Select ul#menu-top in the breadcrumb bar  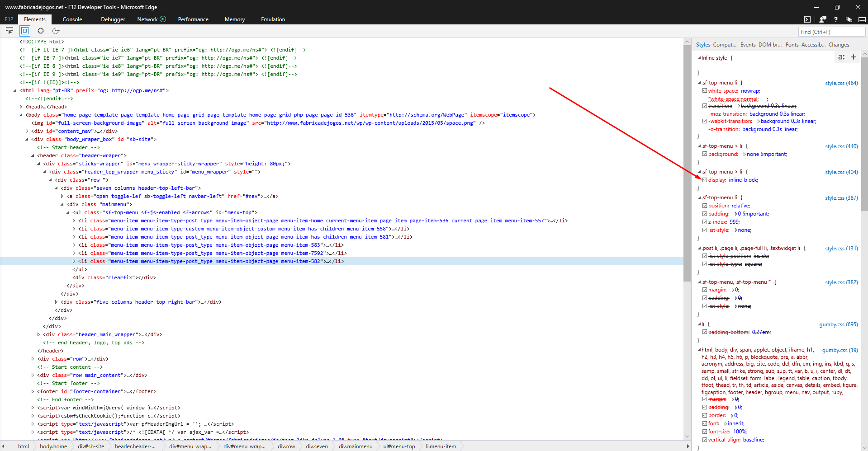[x=398, y=446]
